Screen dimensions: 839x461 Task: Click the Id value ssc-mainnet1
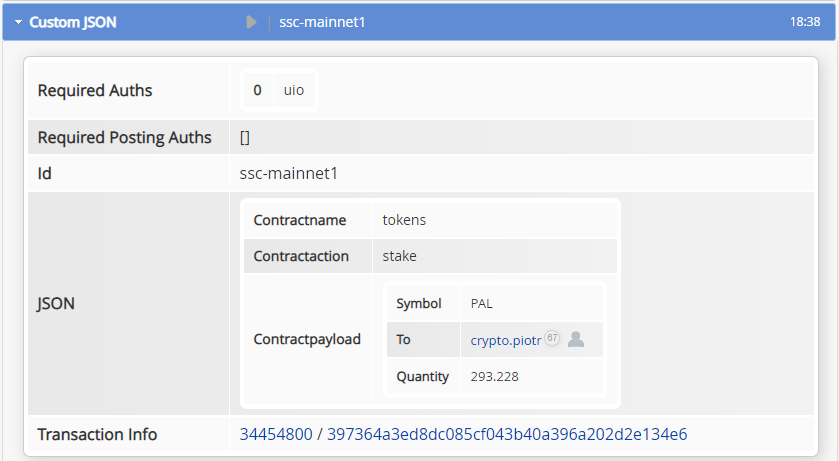point(288,173)
